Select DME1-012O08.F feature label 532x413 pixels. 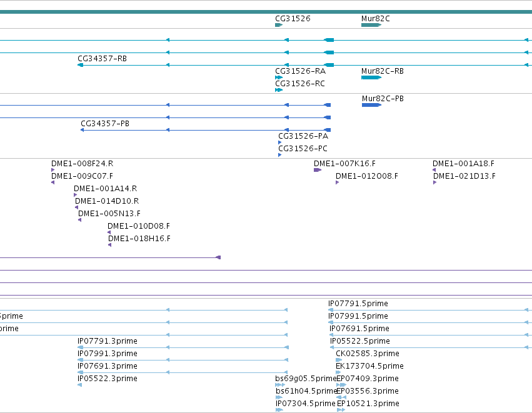[x=367, y=176]
